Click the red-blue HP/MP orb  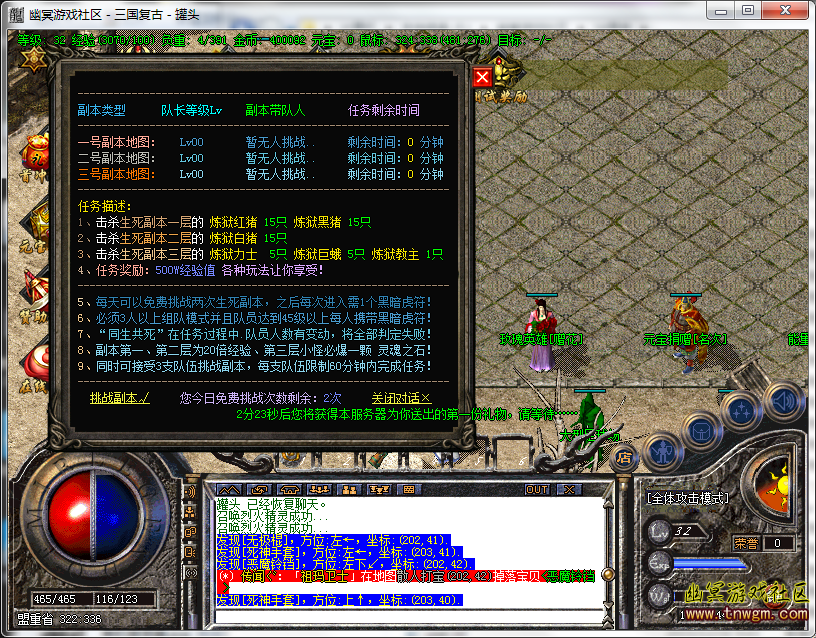[x=94, y=516]
